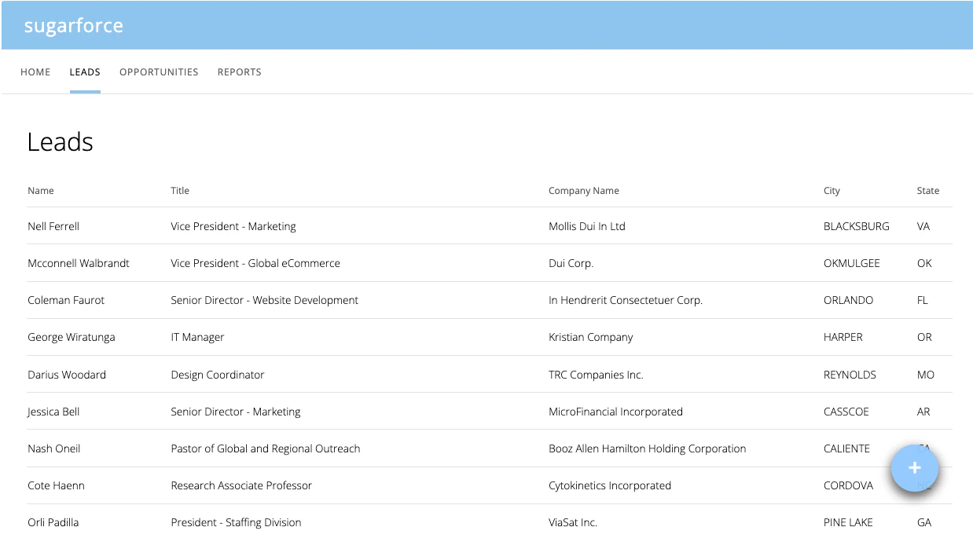Open lead Nell Ferrell

[53, 226]
